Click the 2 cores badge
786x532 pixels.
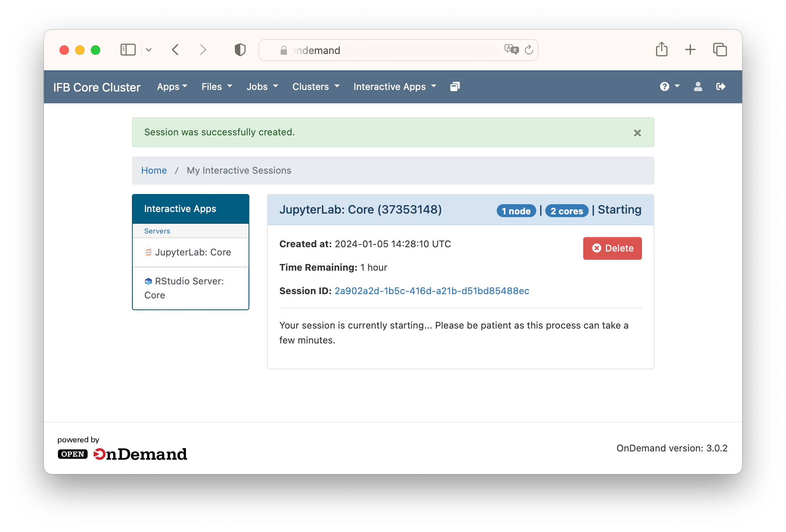tap(567, 211)
